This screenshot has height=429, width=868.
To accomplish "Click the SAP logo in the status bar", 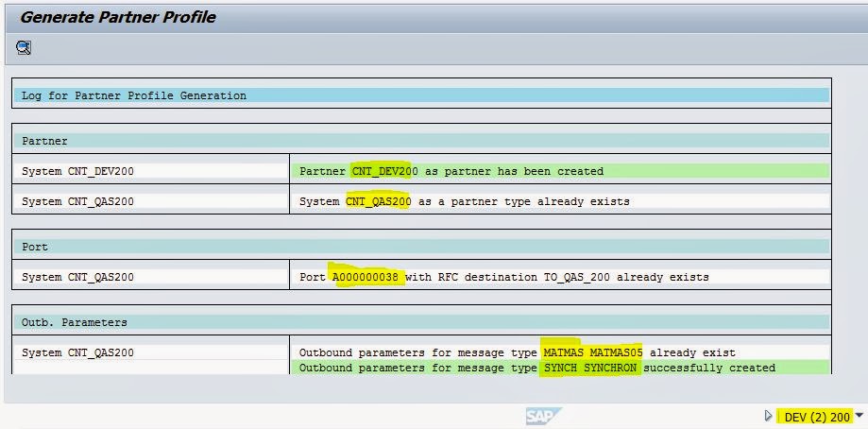I will tap(544, 416).
